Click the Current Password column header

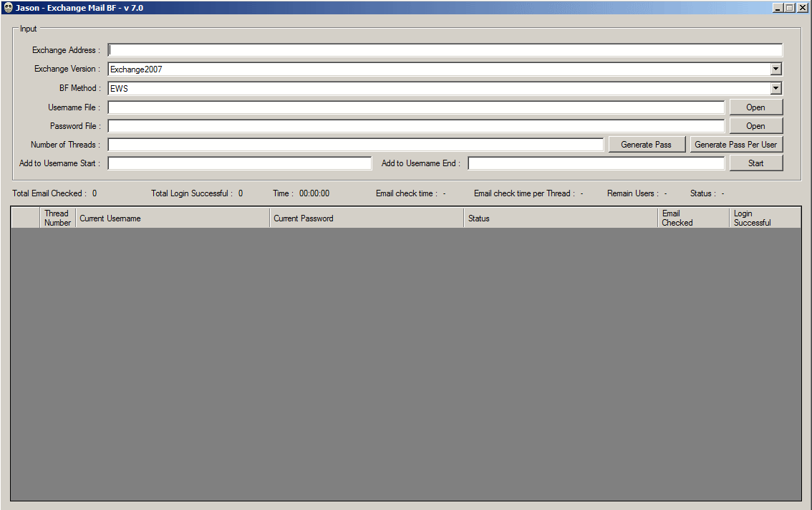367,218
